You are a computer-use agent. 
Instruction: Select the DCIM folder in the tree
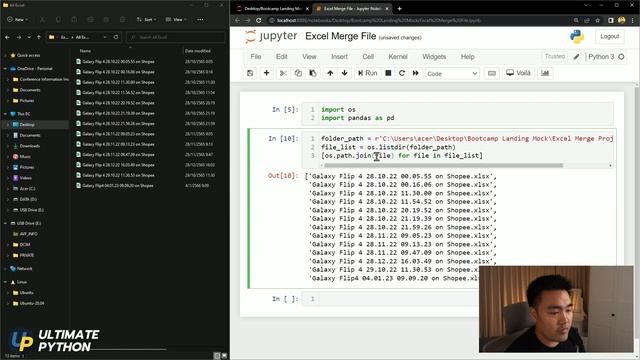24,244
